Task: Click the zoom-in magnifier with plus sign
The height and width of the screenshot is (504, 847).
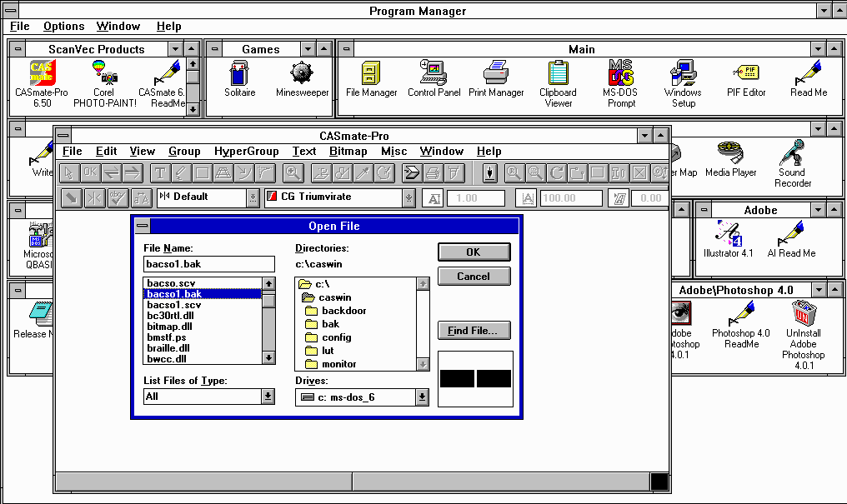Action: 293,172
